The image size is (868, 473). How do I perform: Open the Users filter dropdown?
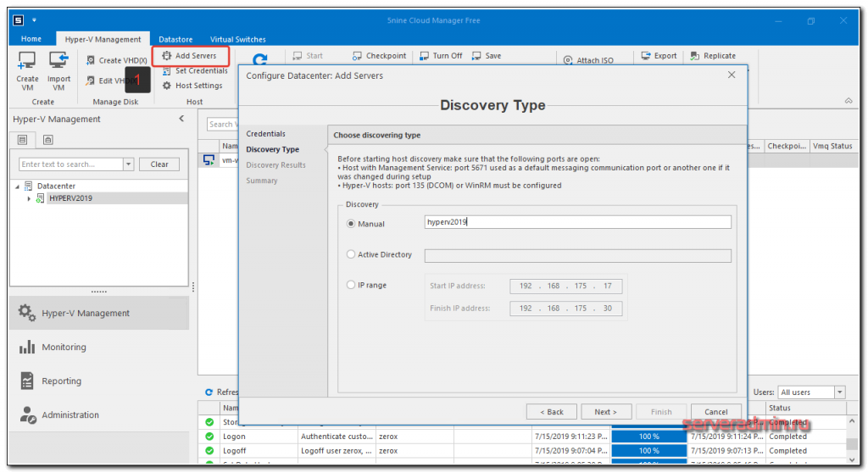coord(839,392)
